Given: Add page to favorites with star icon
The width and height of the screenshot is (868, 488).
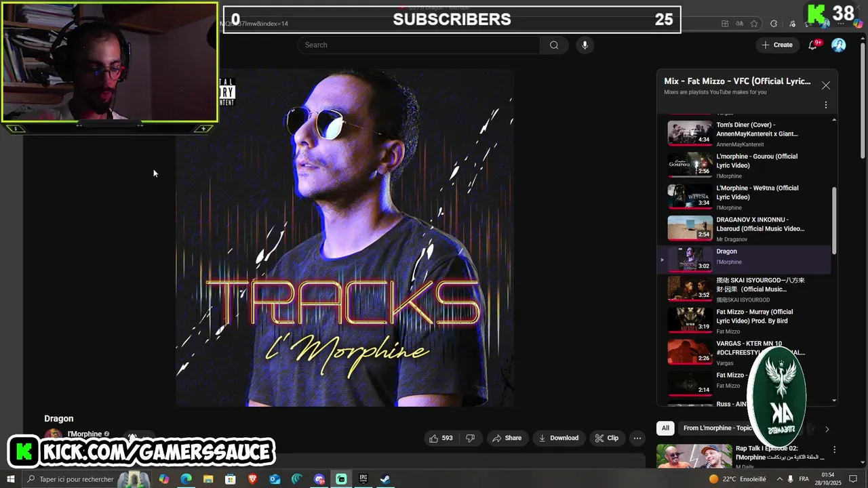Looking at the screenshot, I should [754, 24].
